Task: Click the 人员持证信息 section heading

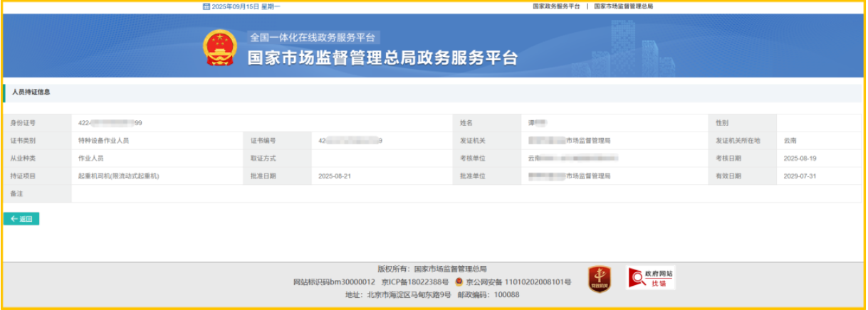Action: pyautogui.click(x=31, y=92)
